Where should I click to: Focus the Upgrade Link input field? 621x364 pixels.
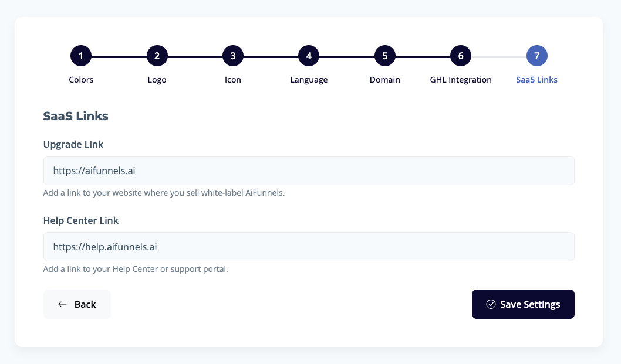click(309, 171)
